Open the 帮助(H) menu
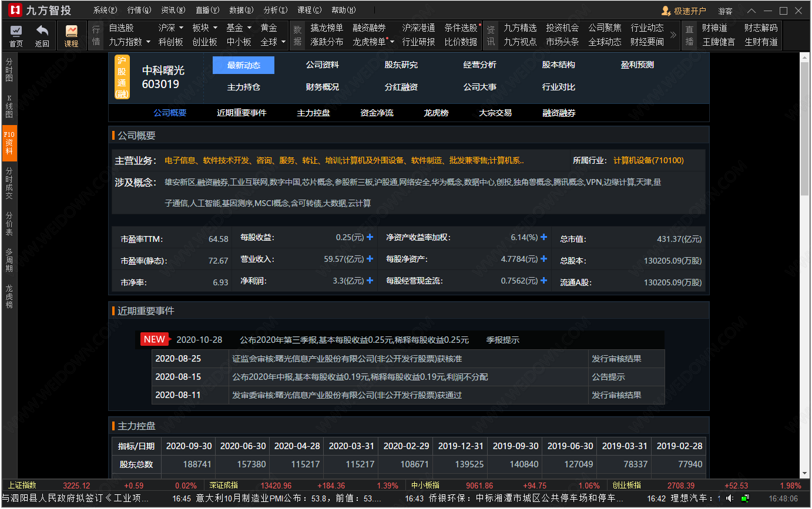The image size is (812, 509). [344, 11]
